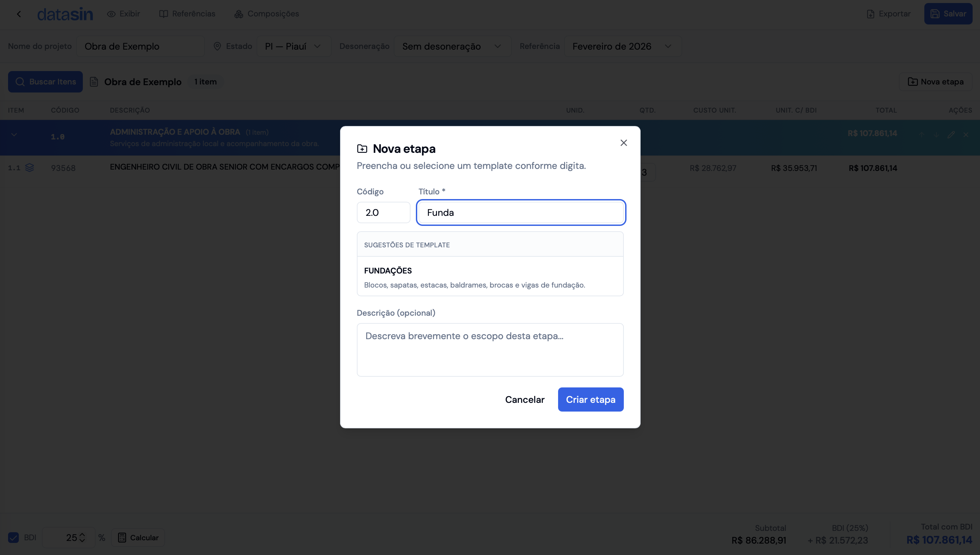Viewport: 980px width, 555px height.
Task: Collapse the 1.0 stage row chevron
Action: click(x=14, y=134)
